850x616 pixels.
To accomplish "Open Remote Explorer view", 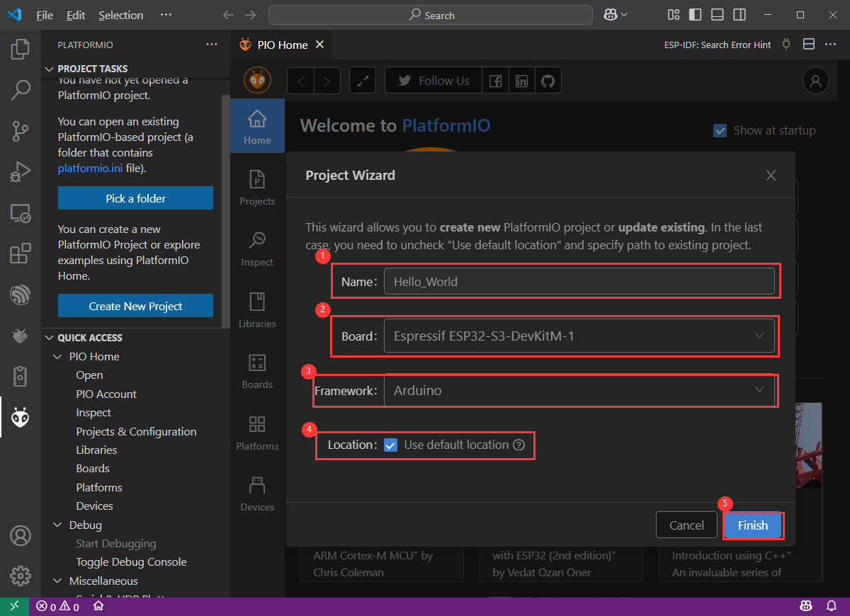I will pos(21,213).
